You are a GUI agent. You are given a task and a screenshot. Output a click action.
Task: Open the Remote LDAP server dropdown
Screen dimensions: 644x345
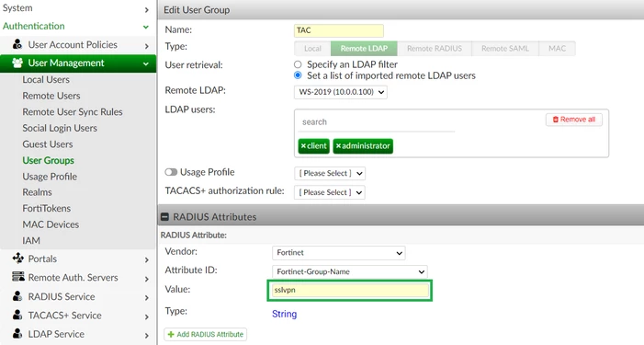coord(341,92)
